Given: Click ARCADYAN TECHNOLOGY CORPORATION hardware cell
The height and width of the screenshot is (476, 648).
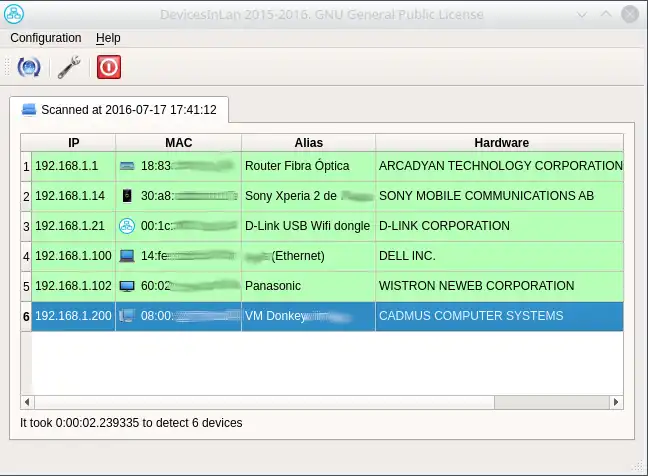Looking at the screenshot, I should coord(500,166).
